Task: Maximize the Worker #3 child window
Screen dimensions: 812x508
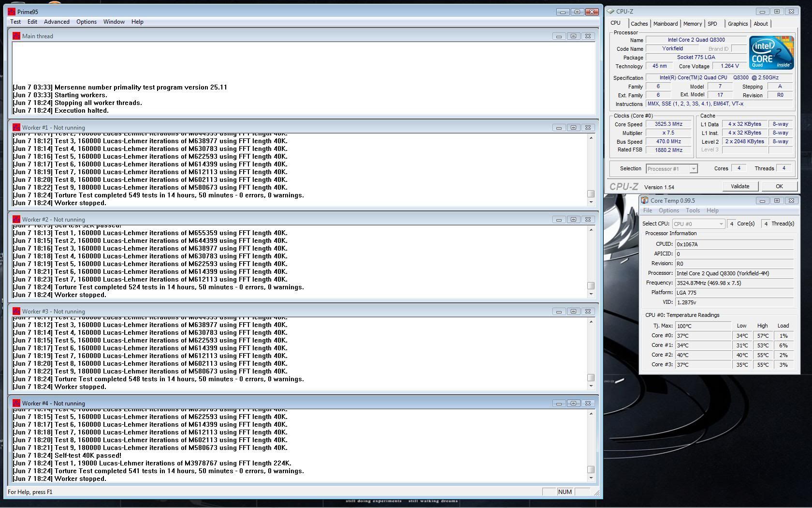Action: [x=573, y=312]
